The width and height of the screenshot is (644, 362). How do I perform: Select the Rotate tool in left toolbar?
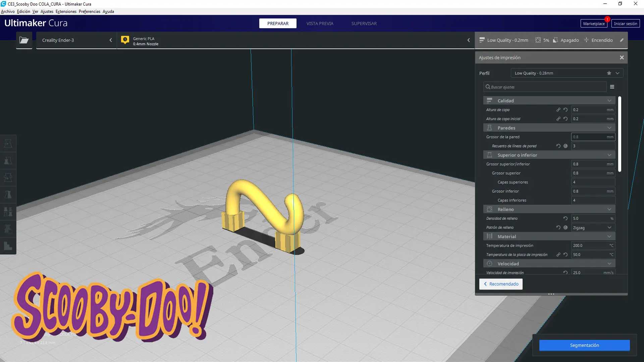8,178
